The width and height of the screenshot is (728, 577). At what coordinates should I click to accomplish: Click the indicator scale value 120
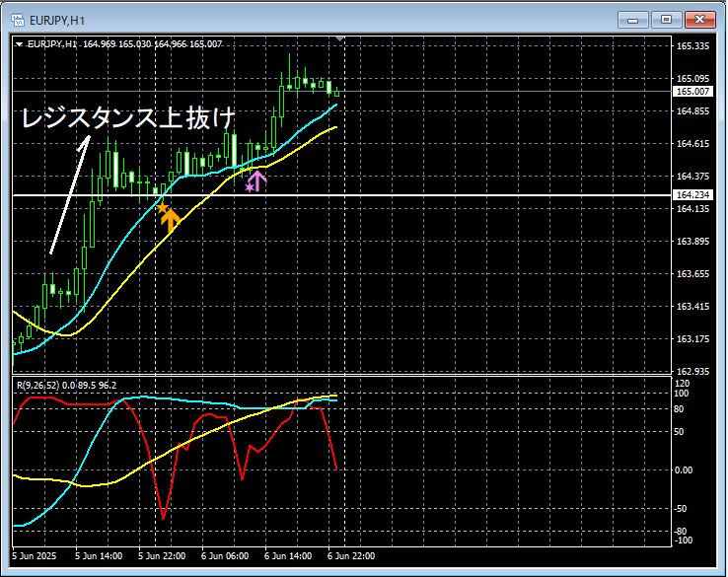coord(682,384)
